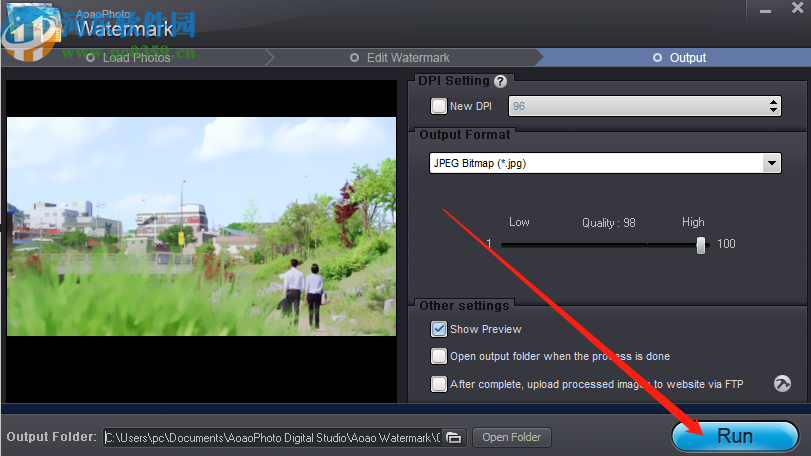The width and height of the screenshot is (811, 456).
Task: Click the Open Folder button
Action: coord(512,437)
